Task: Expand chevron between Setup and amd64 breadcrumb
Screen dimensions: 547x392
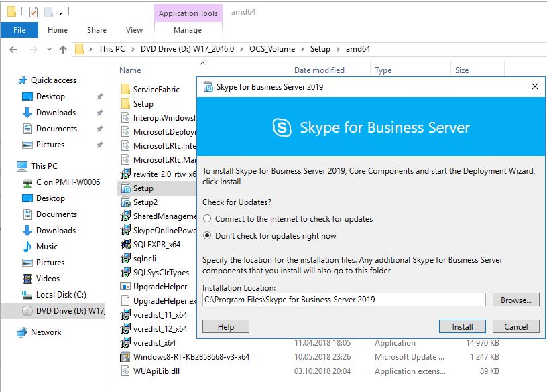Action: (x=338, y=49)
